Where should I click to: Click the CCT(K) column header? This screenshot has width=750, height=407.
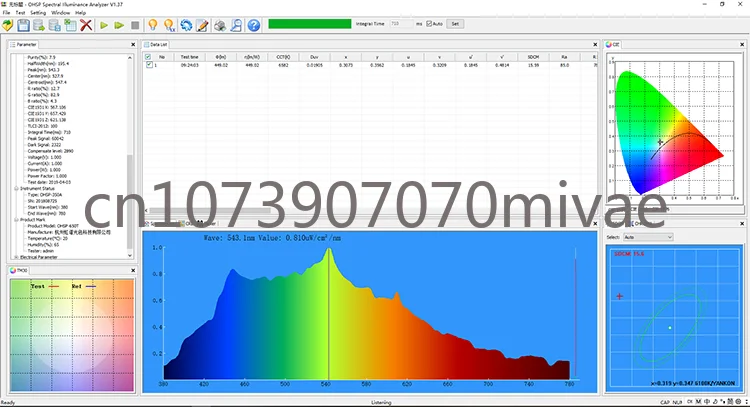click(283, 57)
